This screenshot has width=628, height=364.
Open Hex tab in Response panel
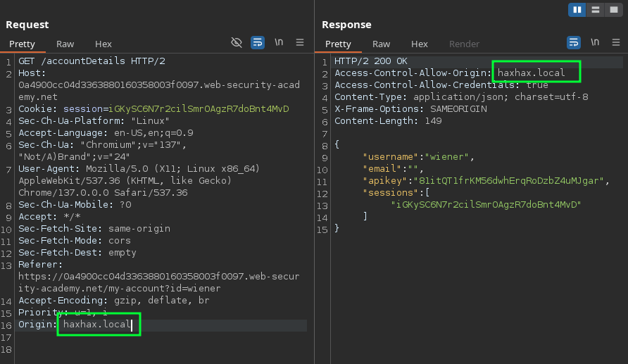coord(420,44)
